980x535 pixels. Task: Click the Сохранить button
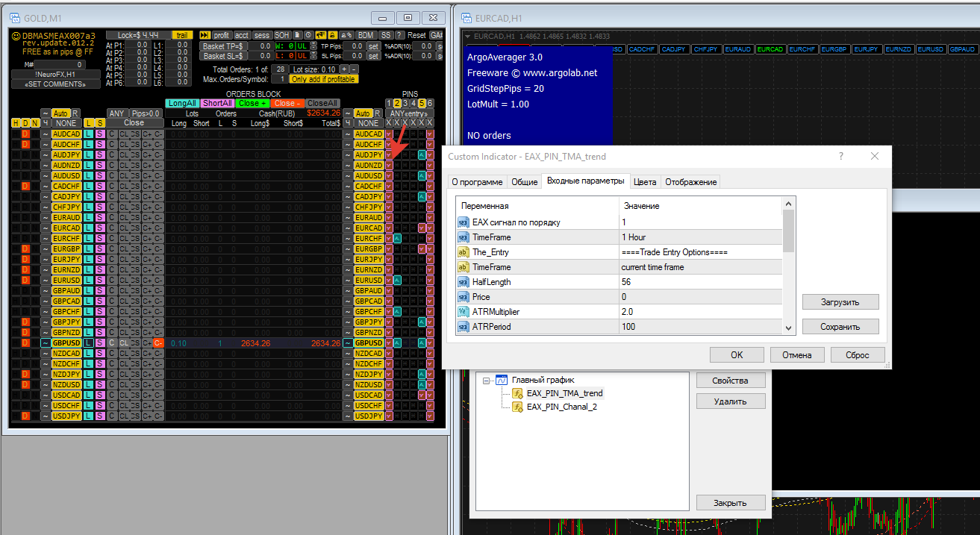point(840,327)
